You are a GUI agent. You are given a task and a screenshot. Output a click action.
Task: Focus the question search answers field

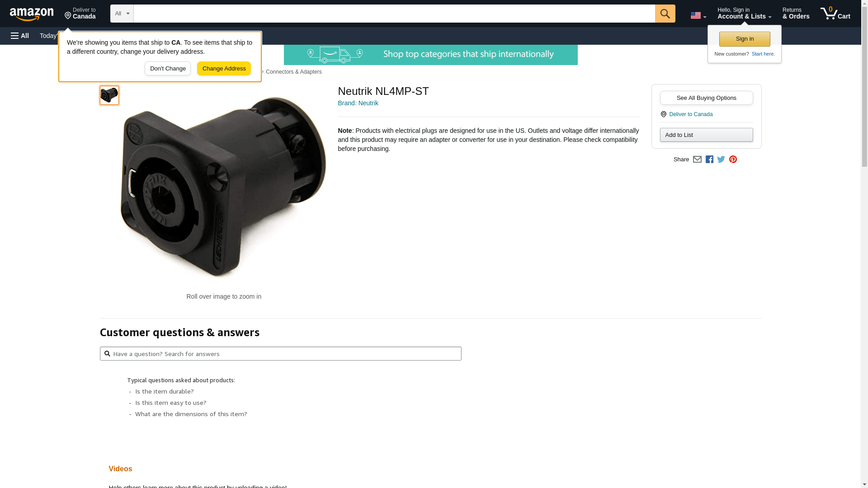(280, 354)
